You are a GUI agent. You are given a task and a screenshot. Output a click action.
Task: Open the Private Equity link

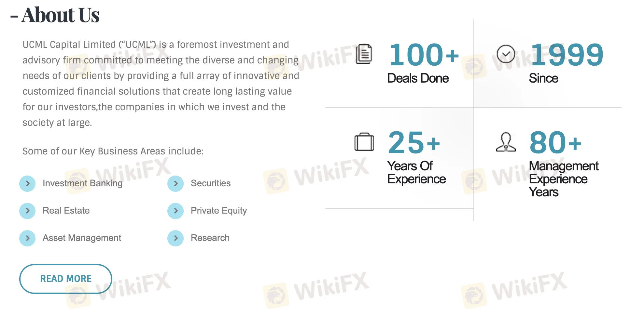219,211
